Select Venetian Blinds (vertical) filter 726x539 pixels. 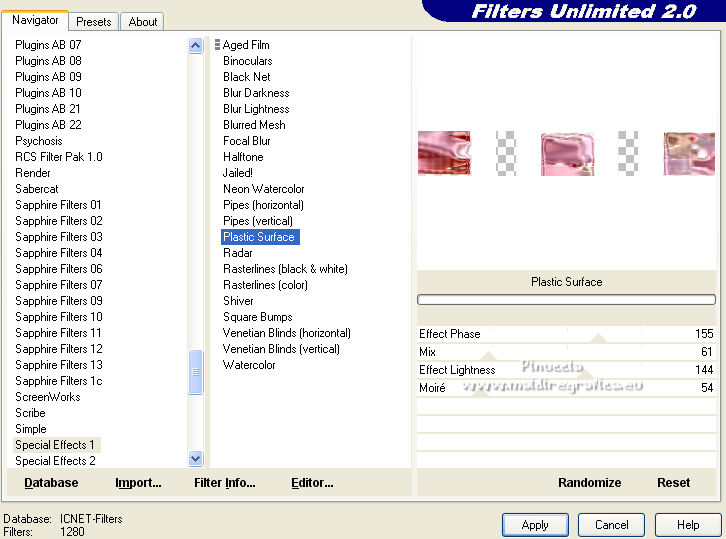[281, 349]
